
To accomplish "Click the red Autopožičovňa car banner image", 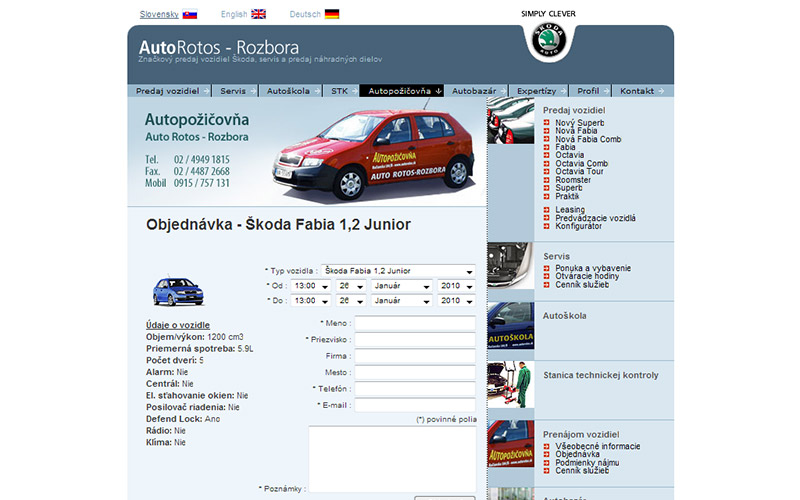I will [373, 152].
